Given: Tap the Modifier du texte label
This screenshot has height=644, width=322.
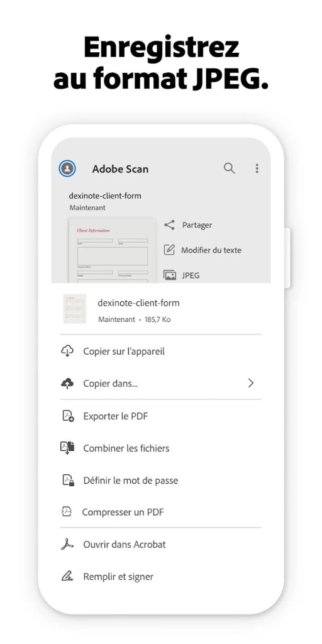Looking at the screenshot, I should pyautogui.click(x=211, y=250).
